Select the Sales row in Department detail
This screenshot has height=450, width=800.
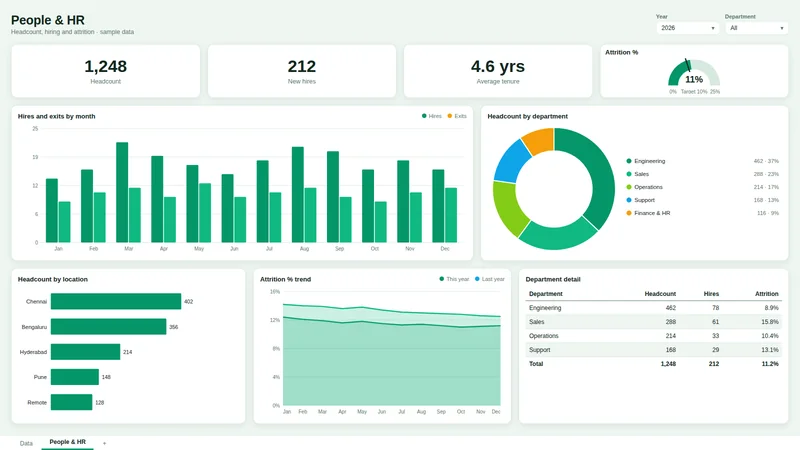[654, 322]
